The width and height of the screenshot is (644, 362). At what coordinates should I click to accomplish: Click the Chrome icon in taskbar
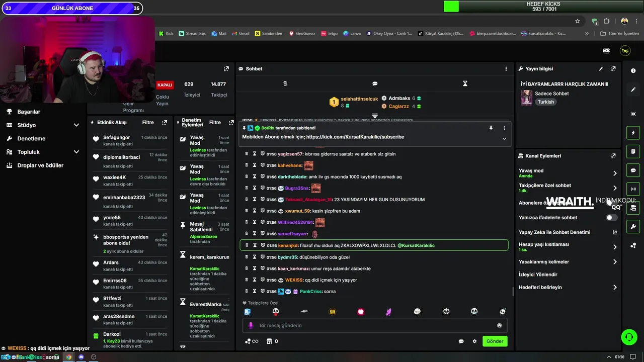click(x=69, y=357)
